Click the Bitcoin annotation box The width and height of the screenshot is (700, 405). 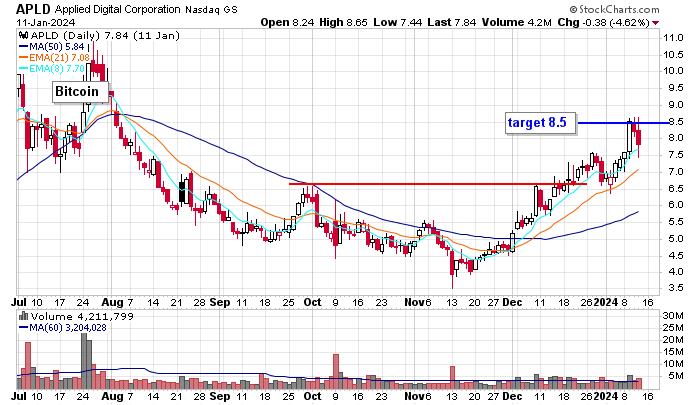pos(80,92)
